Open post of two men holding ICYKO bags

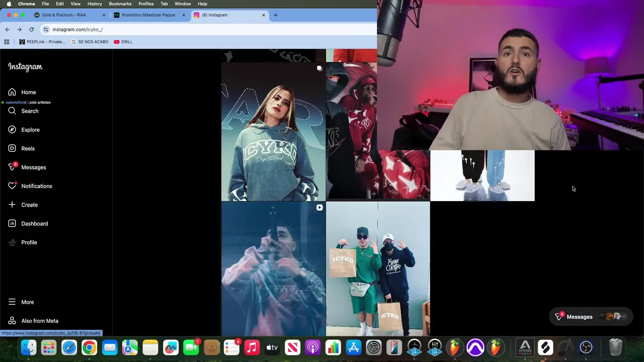(378, 268)
